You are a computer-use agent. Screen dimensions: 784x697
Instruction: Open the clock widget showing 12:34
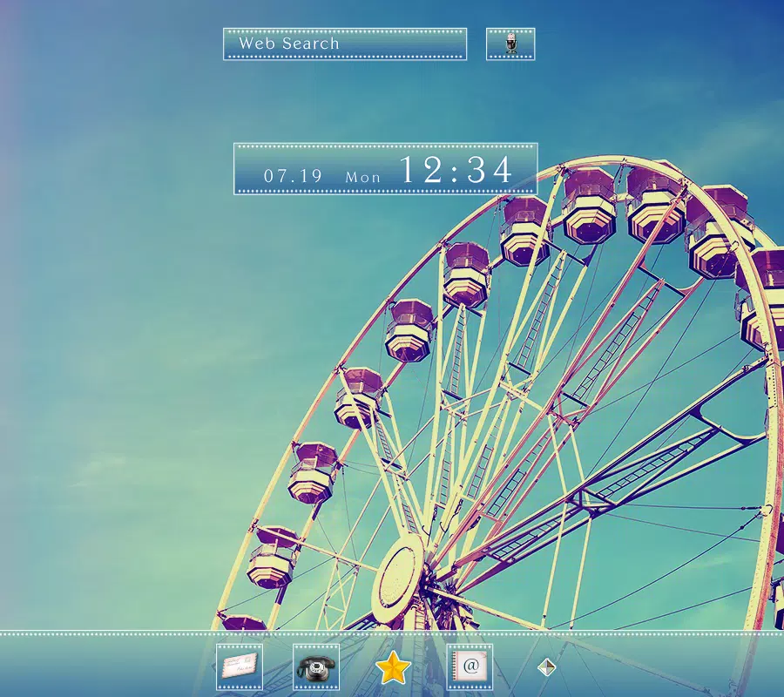click(386, 168)
